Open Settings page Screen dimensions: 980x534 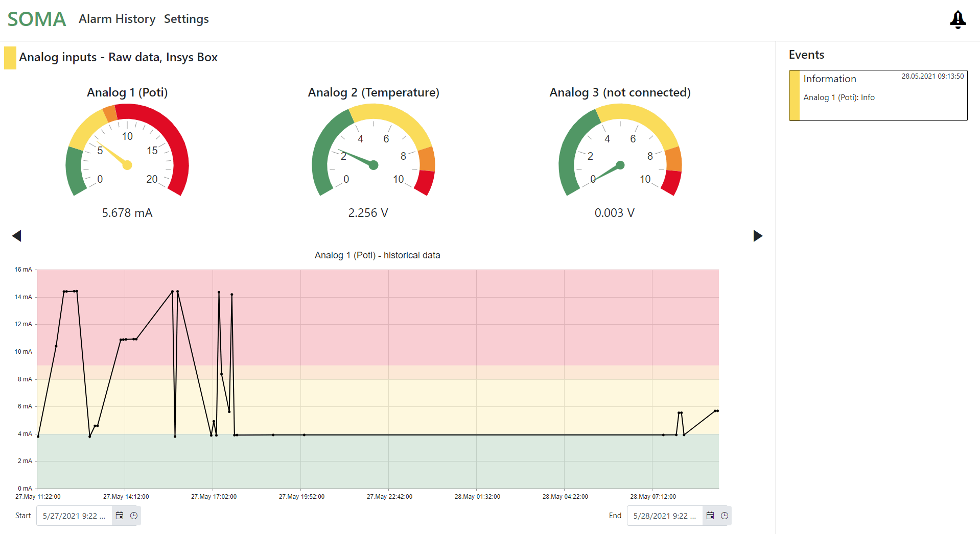pyautogui.click(x=186, y=19)
